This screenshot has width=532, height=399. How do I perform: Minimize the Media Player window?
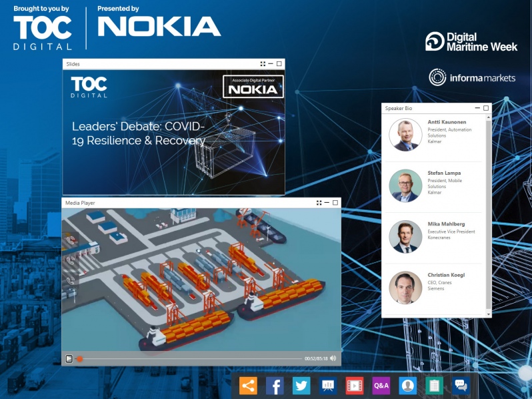pos(327,203)
